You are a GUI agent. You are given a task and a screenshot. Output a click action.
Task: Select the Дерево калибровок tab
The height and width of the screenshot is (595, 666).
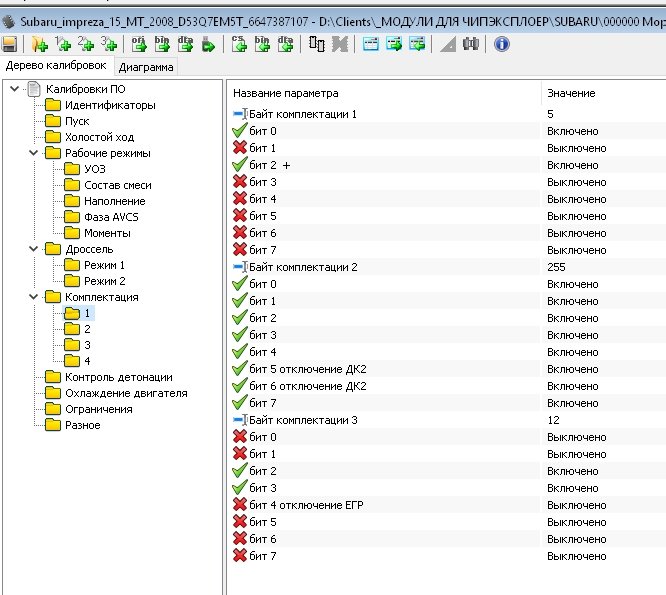pos(56,66)
